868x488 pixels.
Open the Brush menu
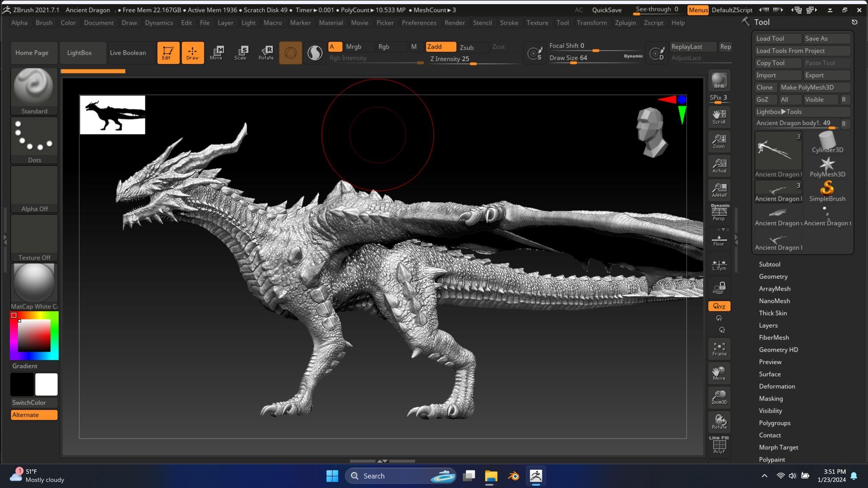click(x=44, y=23)
